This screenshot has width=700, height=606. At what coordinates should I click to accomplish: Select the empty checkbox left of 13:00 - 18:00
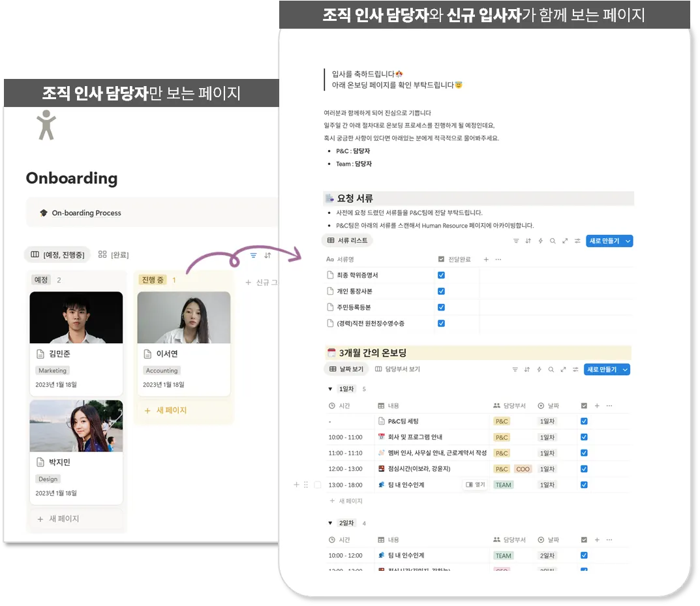[x=318, y=485]
